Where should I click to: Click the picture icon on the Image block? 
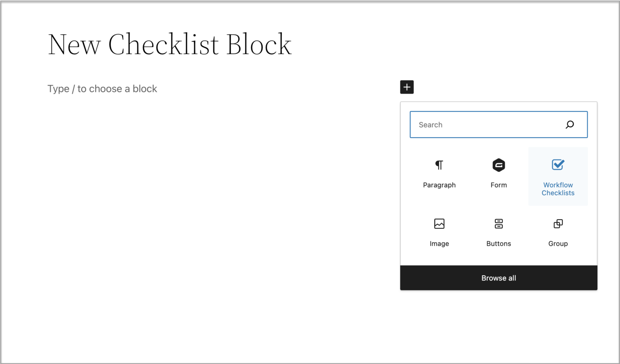pos(439,224)
